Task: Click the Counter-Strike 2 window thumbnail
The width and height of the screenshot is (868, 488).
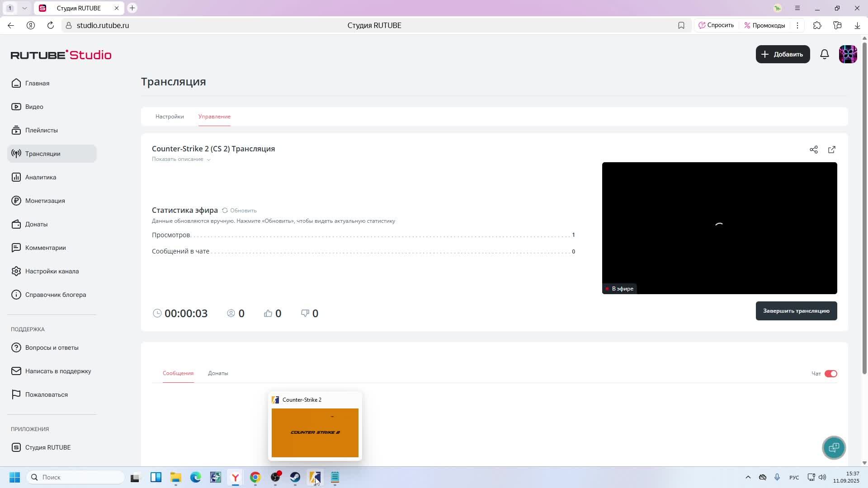Action: (315, 432)
